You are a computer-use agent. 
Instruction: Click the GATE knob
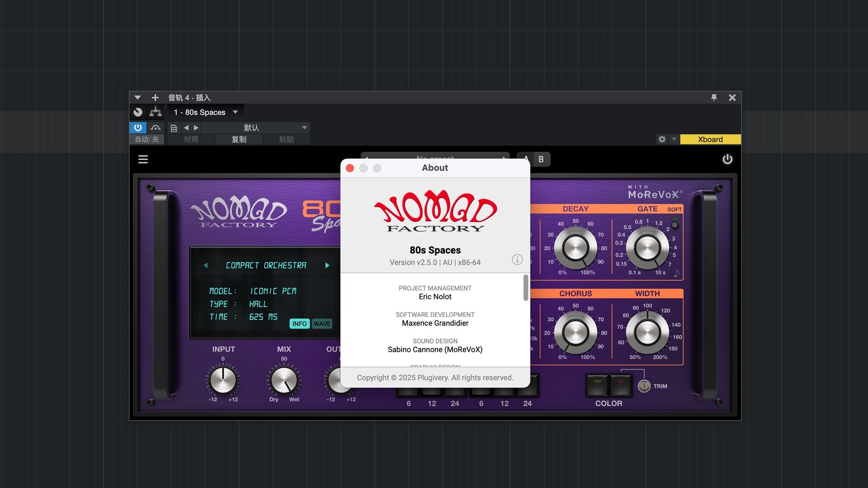647,248
